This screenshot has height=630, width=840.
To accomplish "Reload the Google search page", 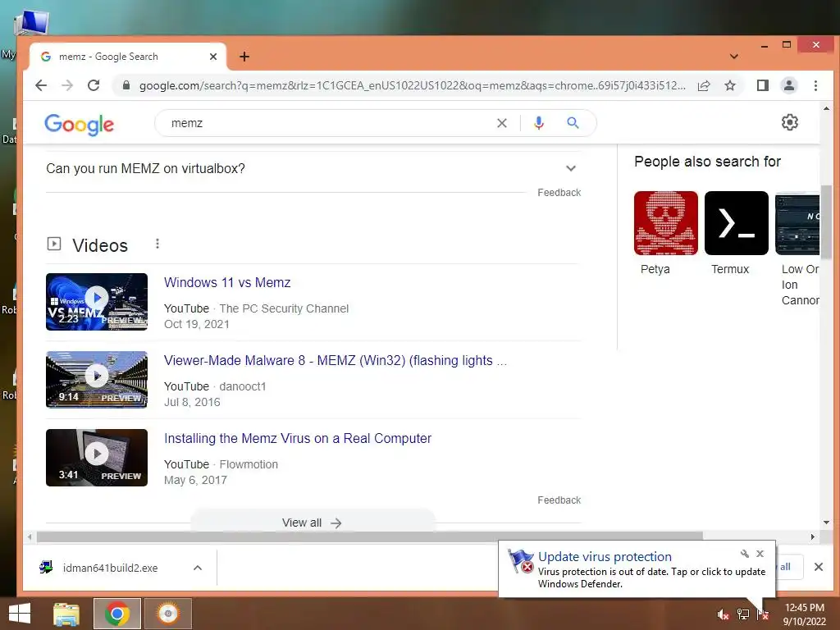I will pos(94,85).
